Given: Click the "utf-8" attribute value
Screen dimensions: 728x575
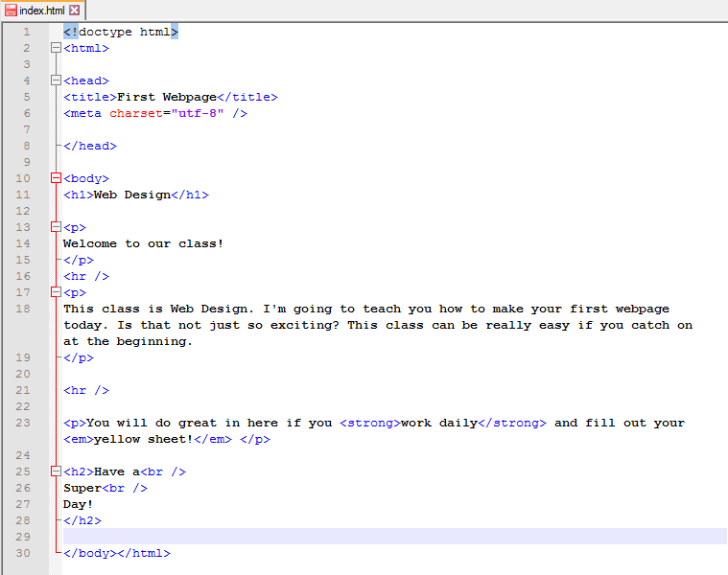Looking at the screenshot, I should pos(198,113).
